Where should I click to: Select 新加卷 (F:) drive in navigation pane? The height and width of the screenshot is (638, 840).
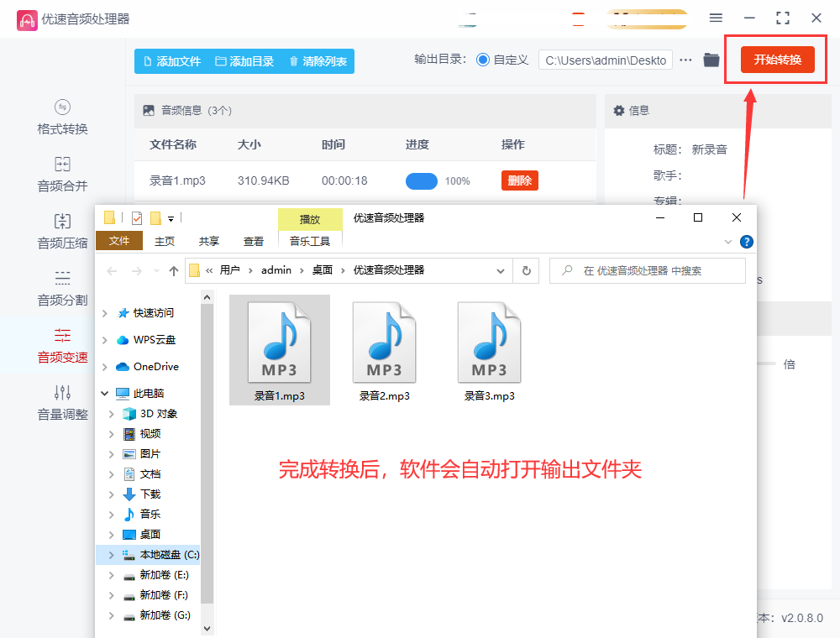(x=164, y=595)
